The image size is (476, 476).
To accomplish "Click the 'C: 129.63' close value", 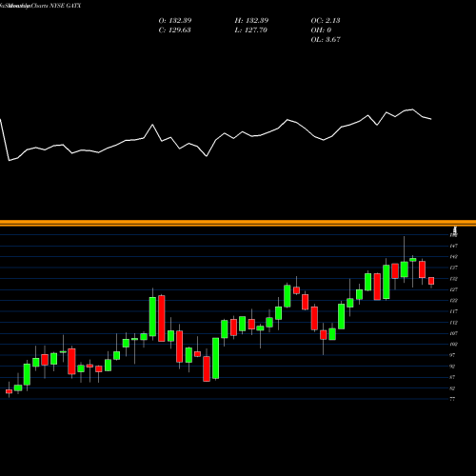I will point(174,30).
